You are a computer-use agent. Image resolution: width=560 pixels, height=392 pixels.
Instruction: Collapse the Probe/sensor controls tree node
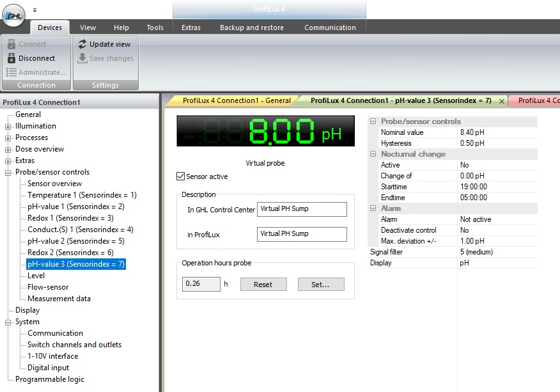(x=8, y=173)
